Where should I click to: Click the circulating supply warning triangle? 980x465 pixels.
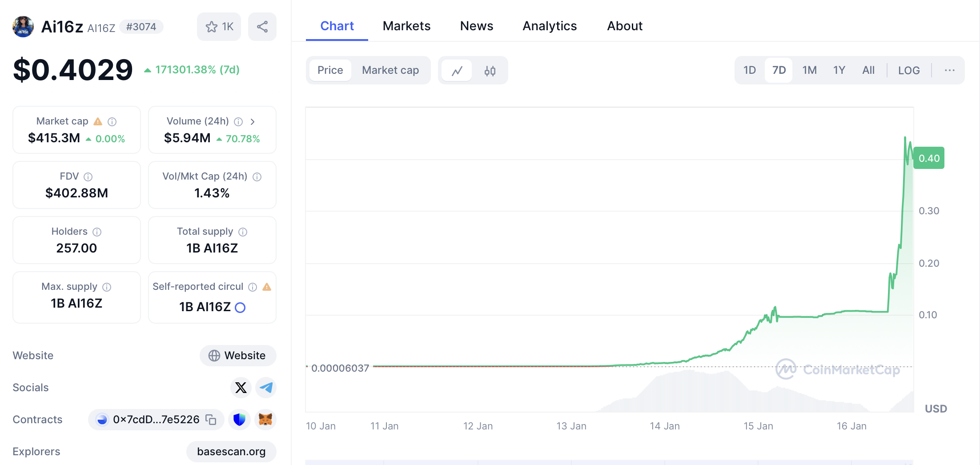(x=267, y=287)
